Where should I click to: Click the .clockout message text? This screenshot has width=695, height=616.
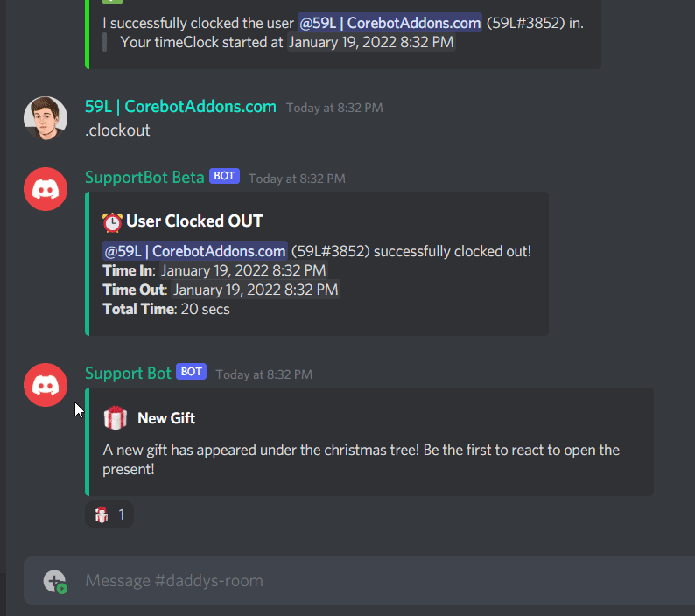click(117, 130)
